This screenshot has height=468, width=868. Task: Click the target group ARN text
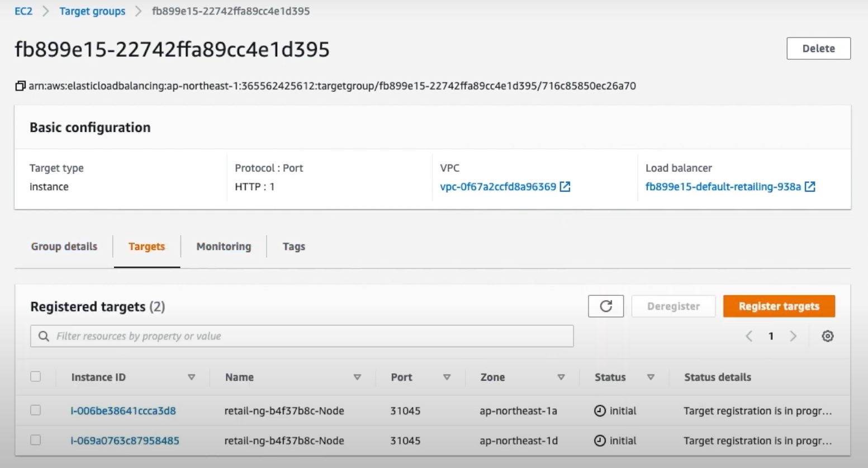pyautogui.click(x=333, y=86)
